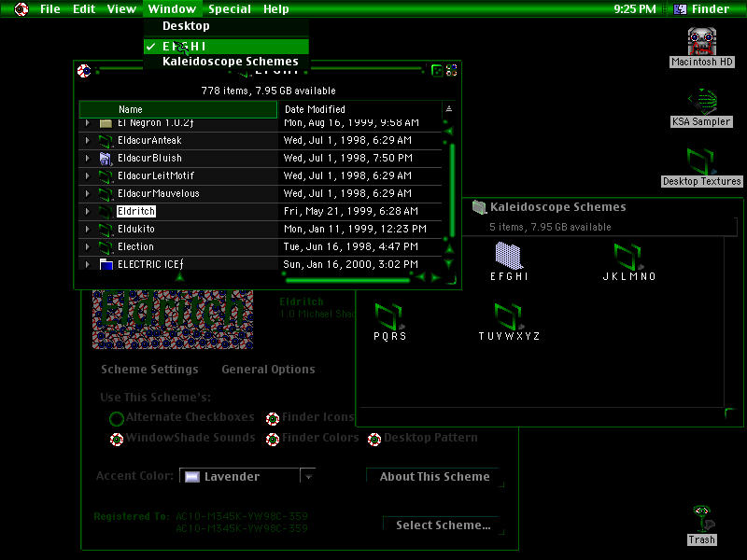
Task: Select J K L M N O folder icon
Action: pyautogui.click(x=628, y=256)
